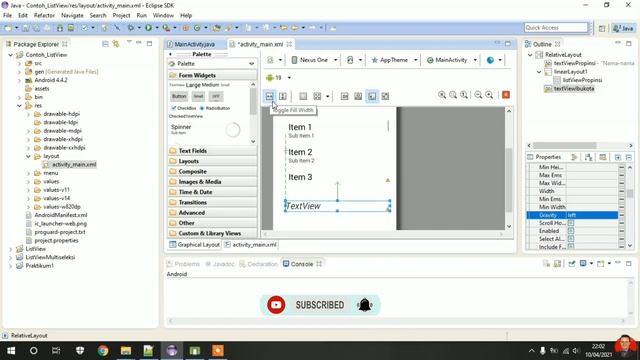Click the microphone tray icon
Screen dimensions: 640x360
[542, 351]
